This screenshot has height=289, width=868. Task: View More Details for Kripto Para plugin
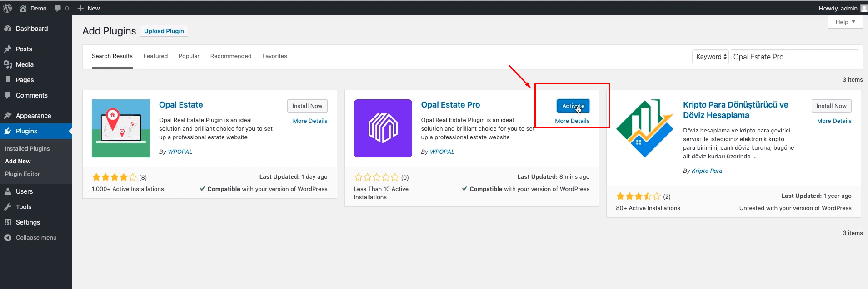coord(834,121)
